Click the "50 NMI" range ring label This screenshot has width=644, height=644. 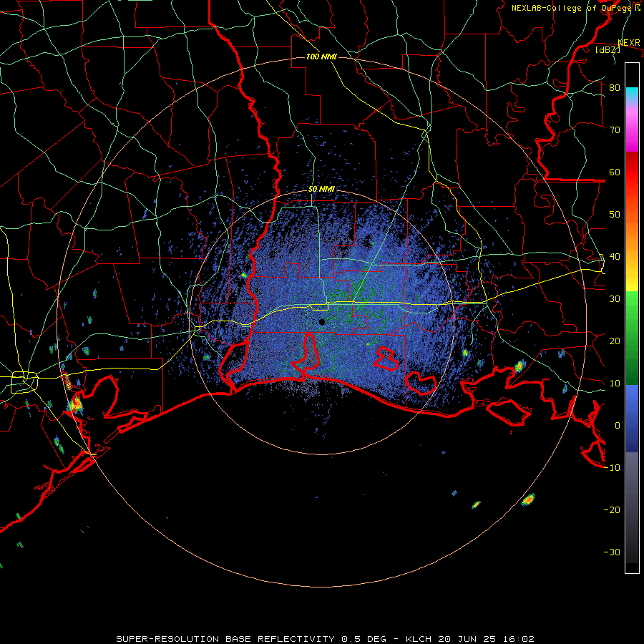321,190
